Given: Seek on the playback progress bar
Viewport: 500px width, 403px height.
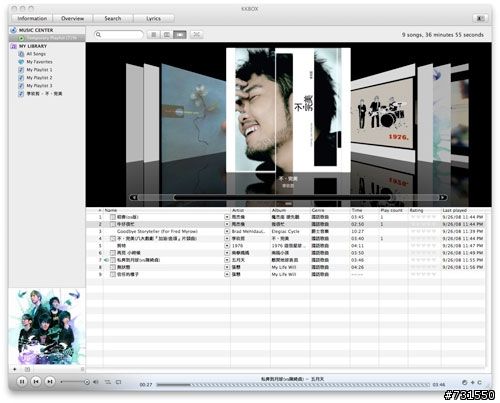Looking at the screenshot, I should click(x=293, y=385).
